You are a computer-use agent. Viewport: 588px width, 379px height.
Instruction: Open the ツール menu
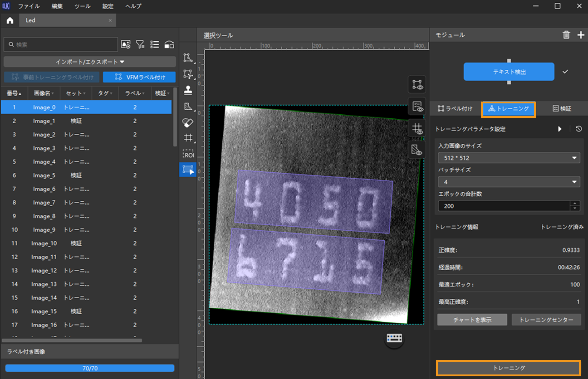[83, 6]
